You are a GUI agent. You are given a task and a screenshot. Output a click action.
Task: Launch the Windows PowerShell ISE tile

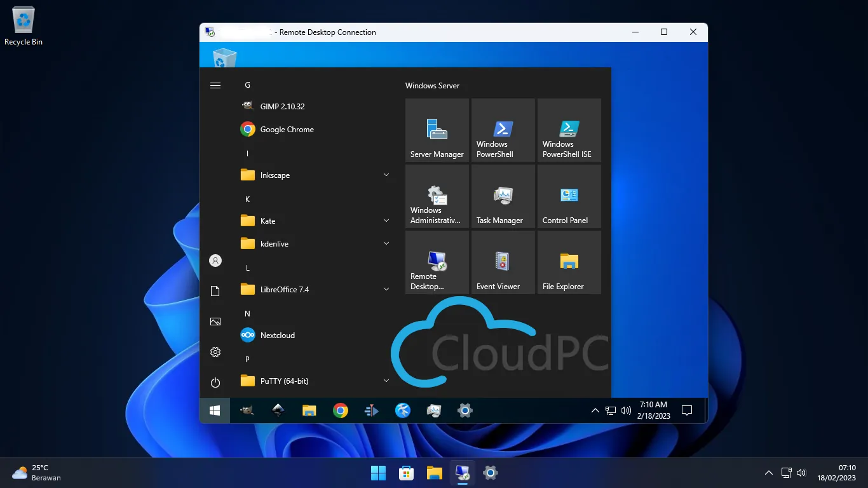click(x=569, y=130)
